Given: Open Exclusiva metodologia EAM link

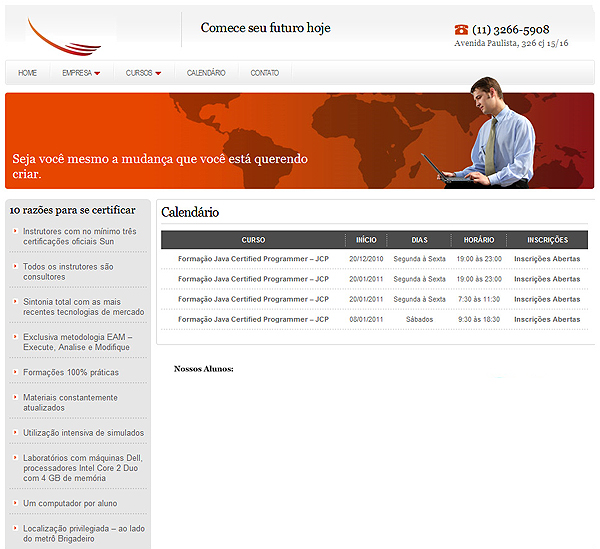Looking at the screenshot, I should point(78,342).
